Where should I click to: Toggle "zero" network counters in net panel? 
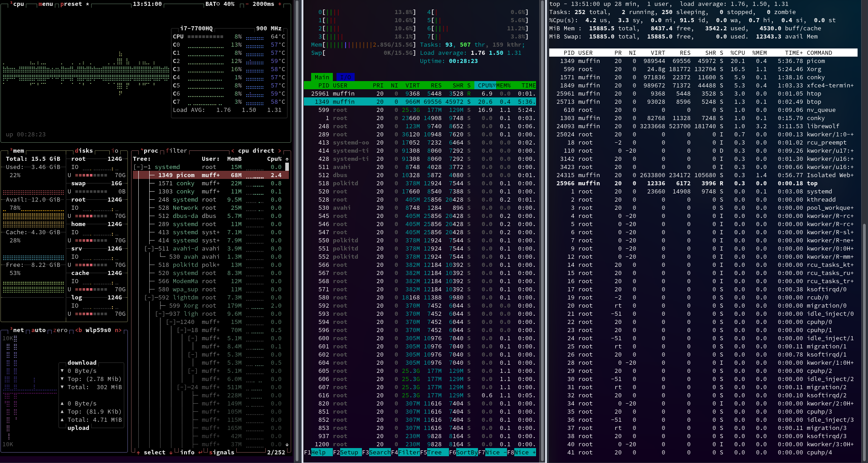60,330
